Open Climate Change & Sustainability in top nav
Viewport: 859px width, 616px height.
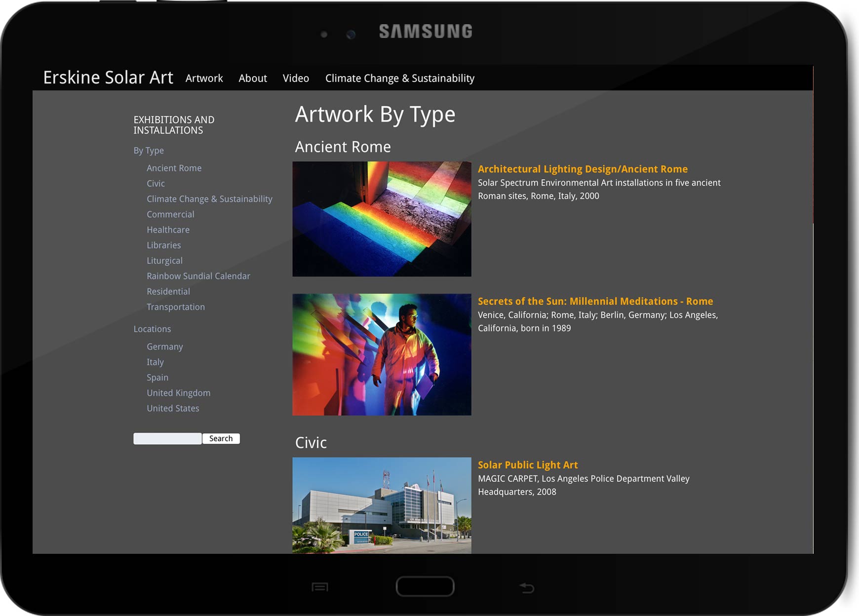pyautogui.click(x=400, y=78)
